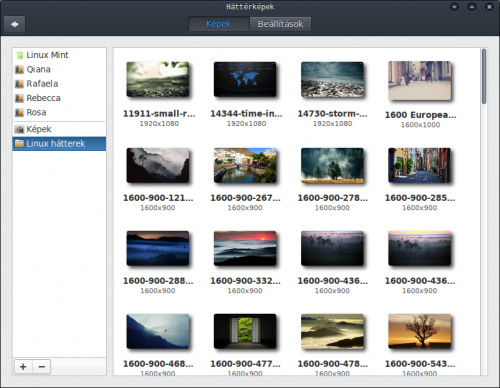The image size is (500, 388).
Task: Pick the 1600-900-121... misty mountain wallpaper
Action: click(x=158, y=165)
